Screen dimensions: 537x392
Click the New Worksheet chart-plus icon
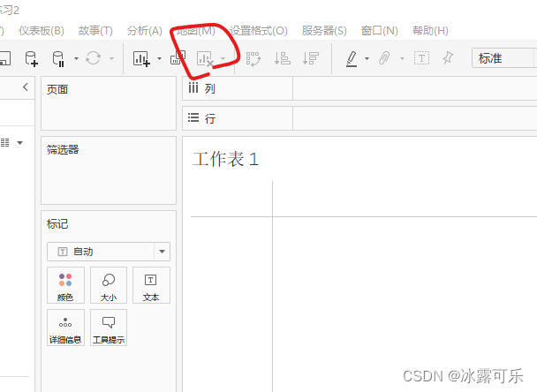click(141, 58)
